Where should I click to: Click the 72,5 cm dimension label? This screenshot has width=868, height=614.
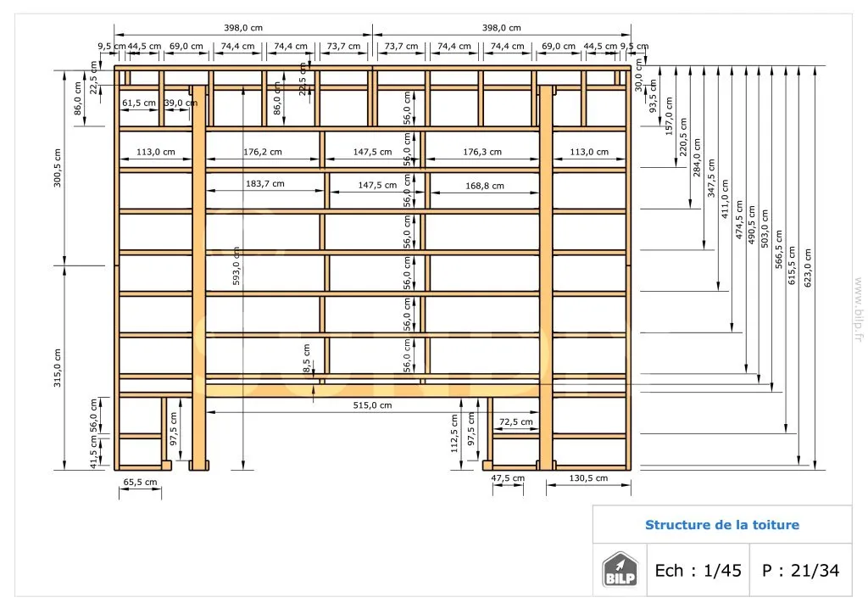point(515,421)
